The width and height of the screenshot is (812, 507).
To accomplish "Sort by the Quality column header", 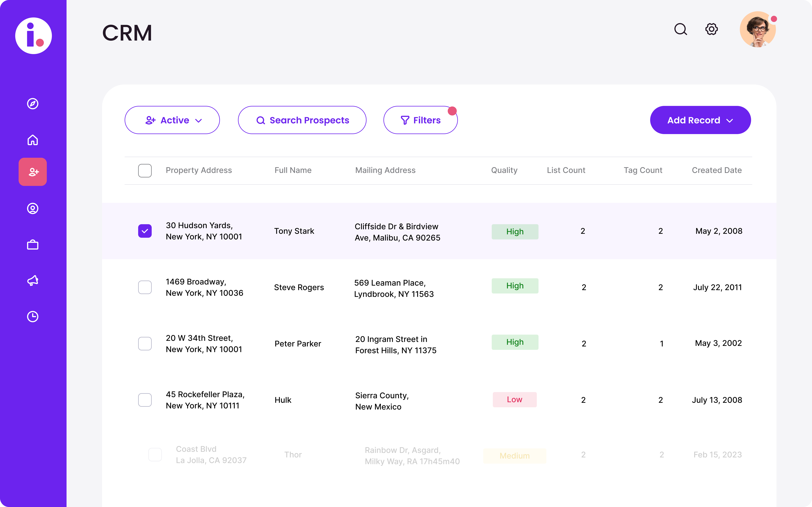I will click(504, 170).
